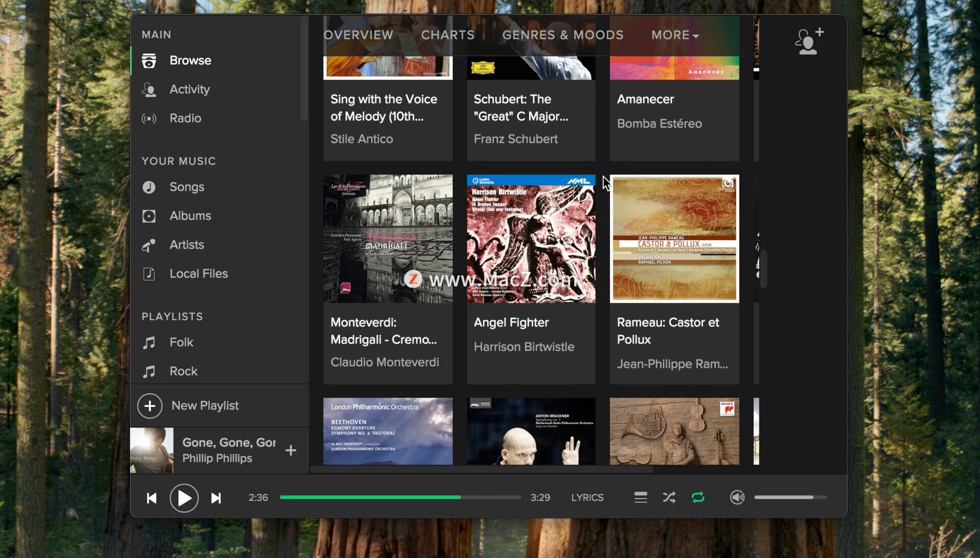Click the sidebar vertical scrollbar

(304, 69)
